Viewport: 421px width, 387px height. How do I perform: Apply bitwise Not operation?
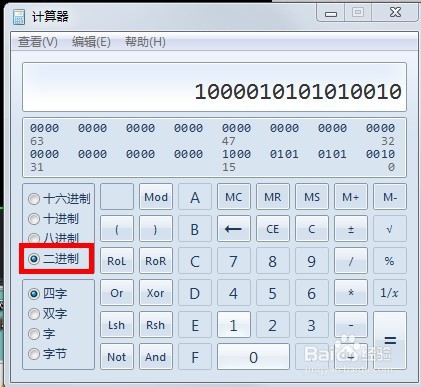click(x=117, y=357)
